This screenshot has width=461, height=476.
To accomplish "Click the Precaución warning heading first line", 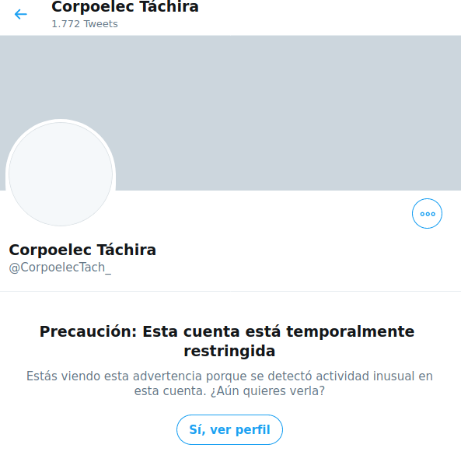I will pyautogui.click(x=227, y=331).
